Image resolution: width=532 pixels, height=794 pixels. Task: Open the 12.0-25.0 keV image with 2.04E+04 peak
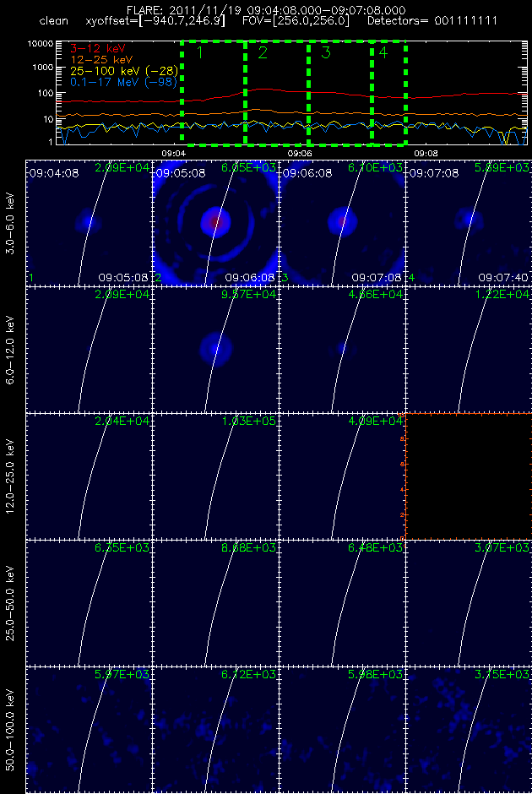point(89,476)
